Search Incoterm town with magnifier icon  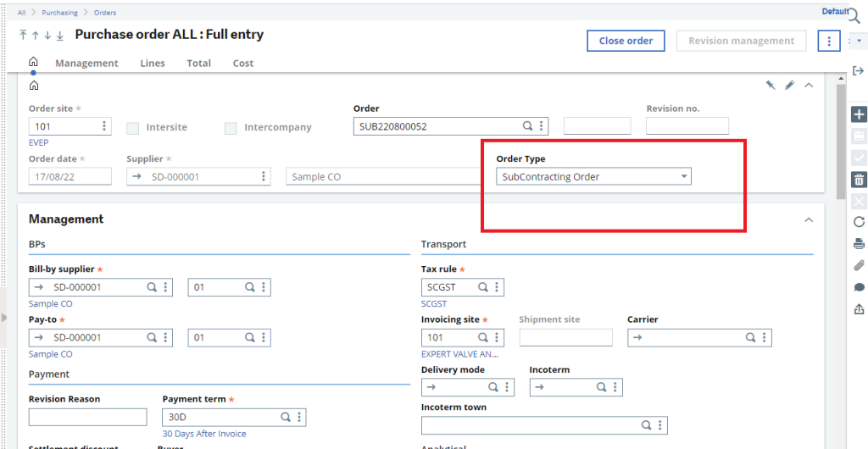[646, 425]
